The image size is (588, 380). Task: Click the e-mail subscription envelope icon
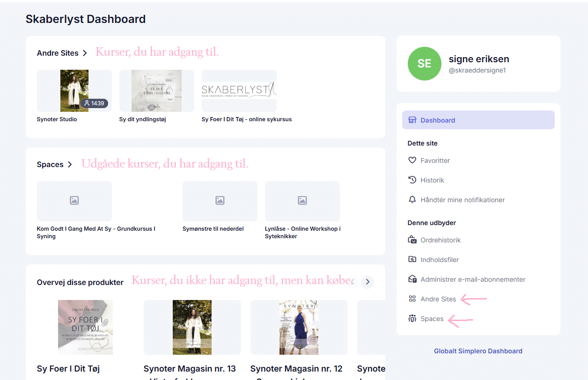pos(412,279)
